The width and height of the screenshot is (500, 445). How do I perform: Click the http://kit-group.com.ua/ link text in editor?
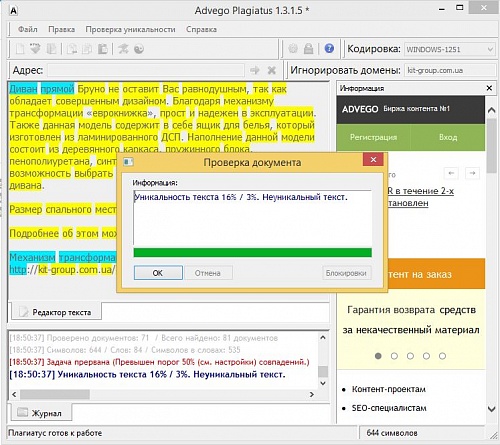(62, 269)
